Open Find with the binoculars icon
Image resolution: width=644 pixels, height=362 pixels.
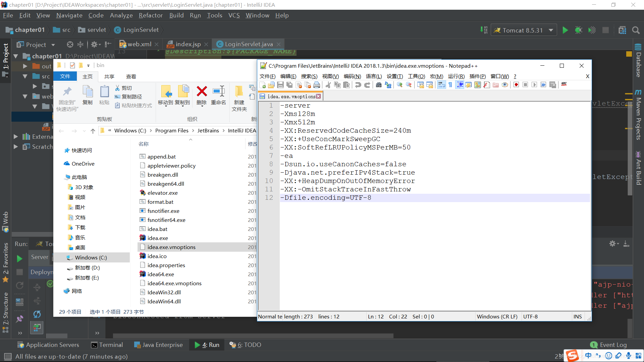click(x=379, y=85)
